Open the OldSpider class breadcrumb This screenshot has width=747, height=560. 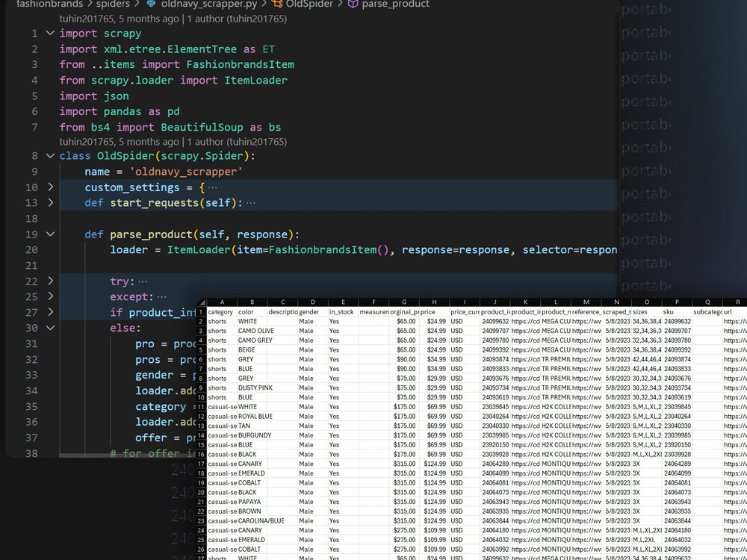tap(309, 4)
